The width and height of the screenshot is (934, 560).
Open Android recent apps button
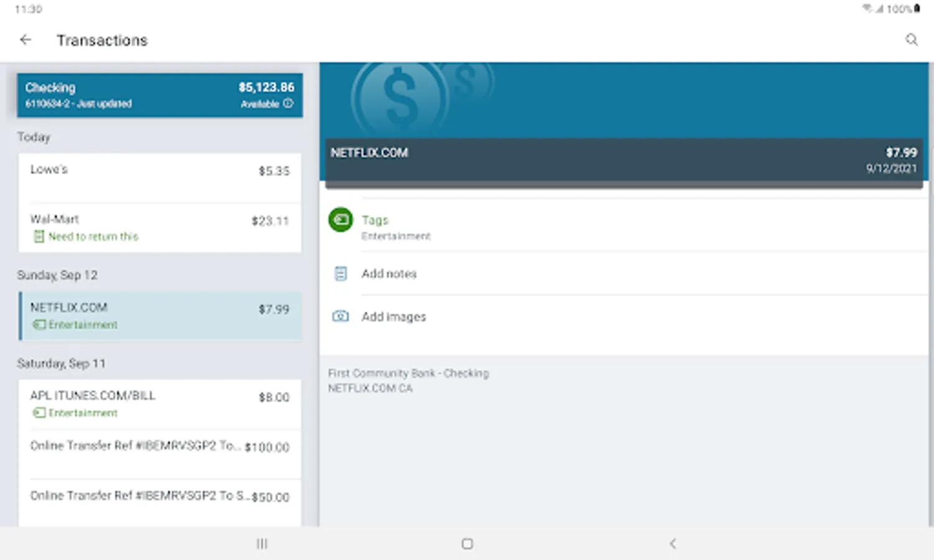(x=262, y=544)
